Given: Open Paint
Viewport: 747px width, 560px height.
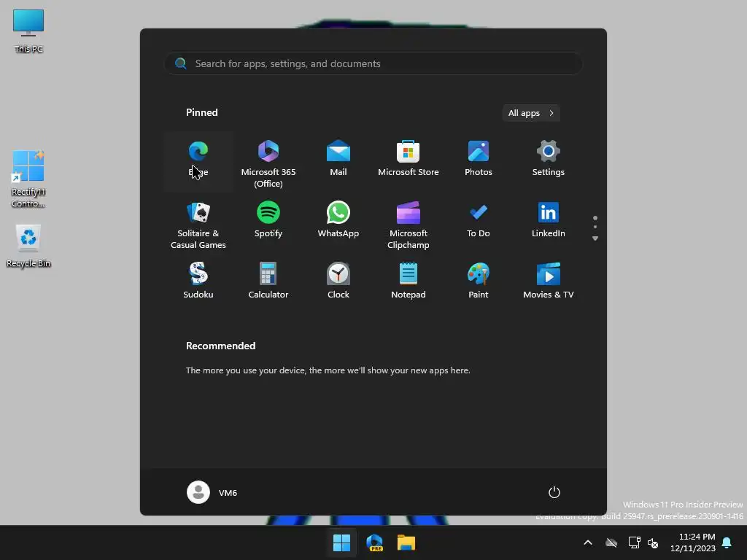Looking at the screenshot, I should [x=479, y=284].
